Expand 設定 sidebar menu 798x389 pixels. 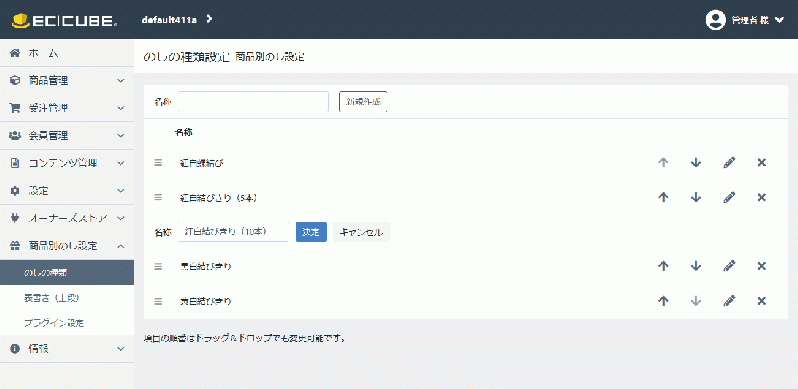coord(67,190)
